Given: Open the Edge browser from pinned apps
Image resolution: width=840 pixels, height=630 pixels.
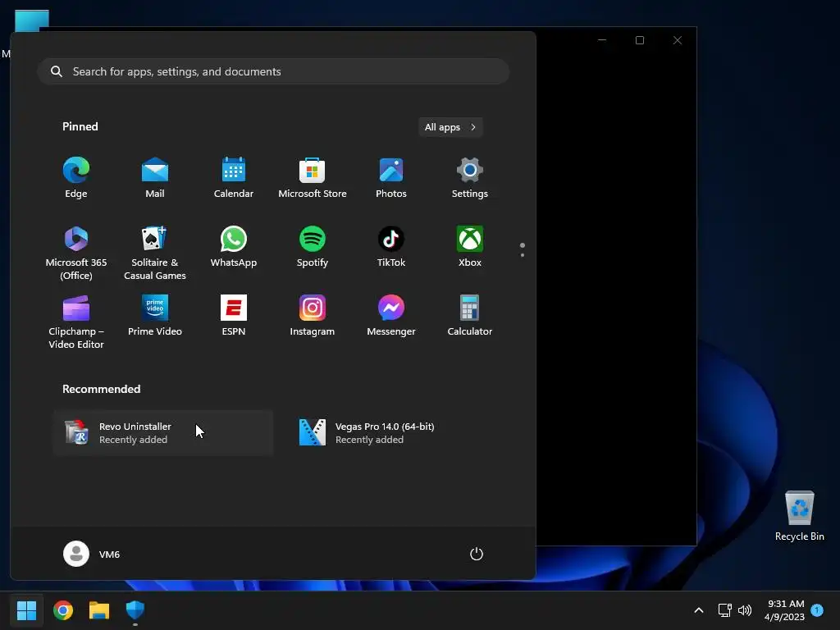Looking at the screenshot, I should point(76,178).
